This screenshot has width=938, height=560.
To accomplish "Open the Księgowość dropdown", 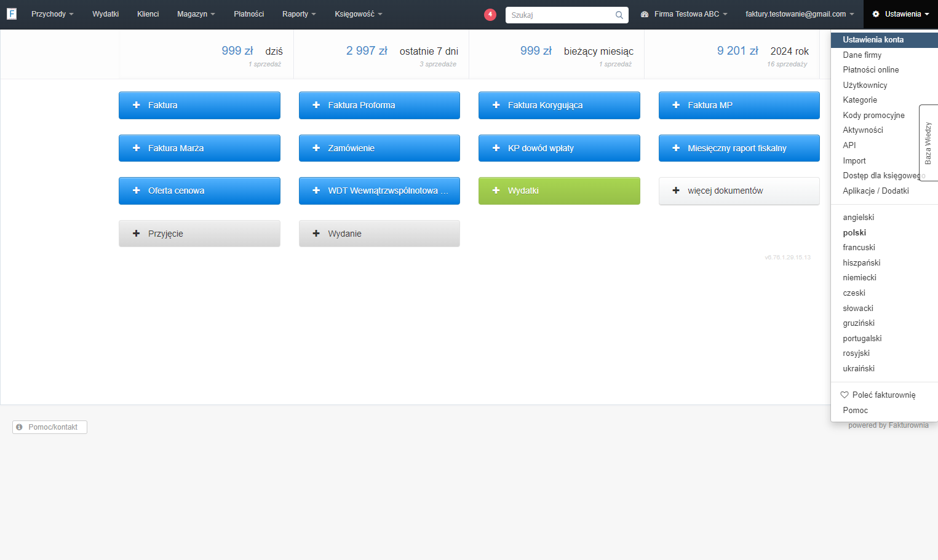I will pyautogui.click(x=359, y=14).
